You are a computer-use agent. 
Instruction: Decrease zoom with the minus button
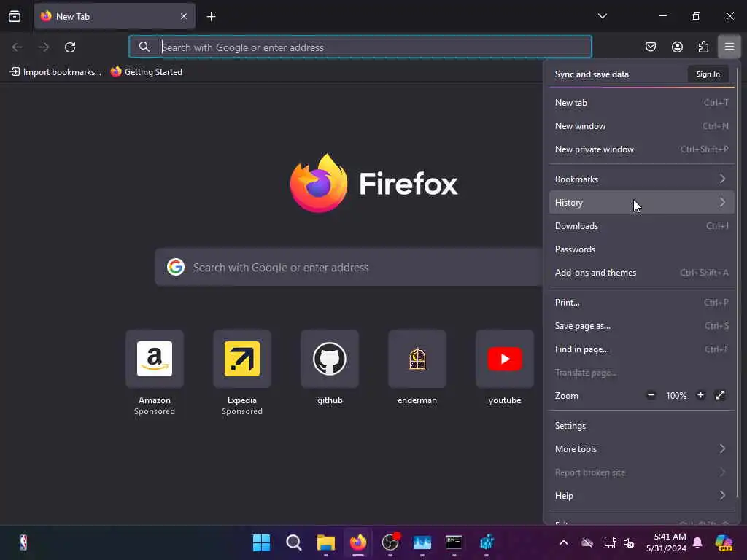pyautogui.click(x=651, y=395)
